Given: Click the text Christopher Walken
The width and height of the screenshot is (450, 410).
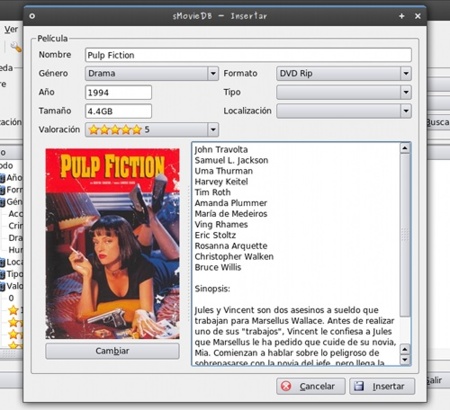Looking at the screenshot, I should click(x=234, y=256).
